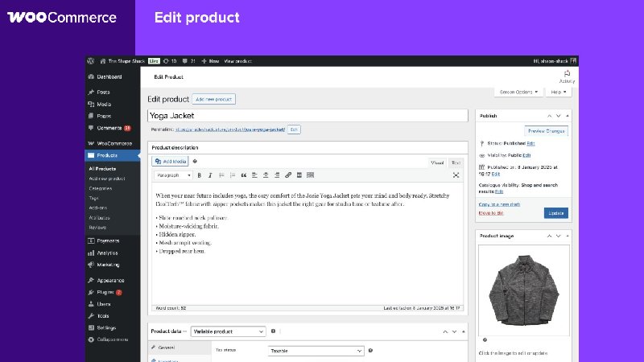Open Payments in the sidebar
The width and height of the screenshot is (644, 362).
[x=108, y=241]
